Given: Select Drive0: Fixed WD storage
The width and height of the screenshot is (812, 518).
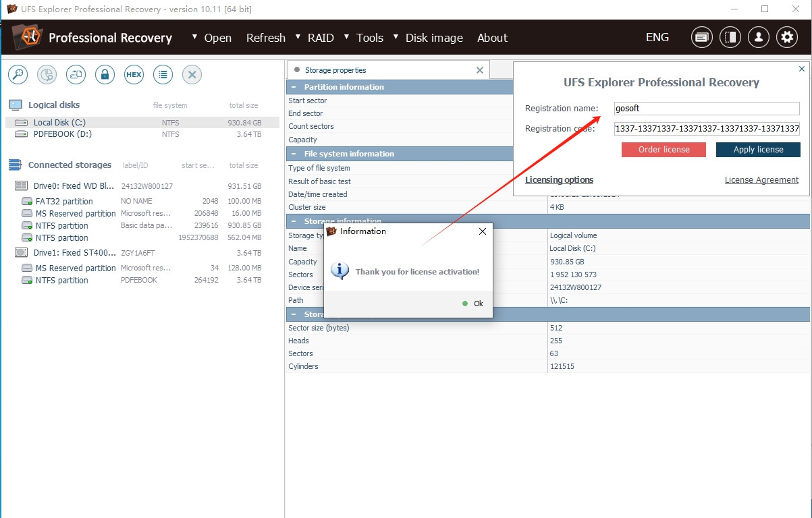Looking at the screenshot, I should pyautogui.click(x=142, y=186).
